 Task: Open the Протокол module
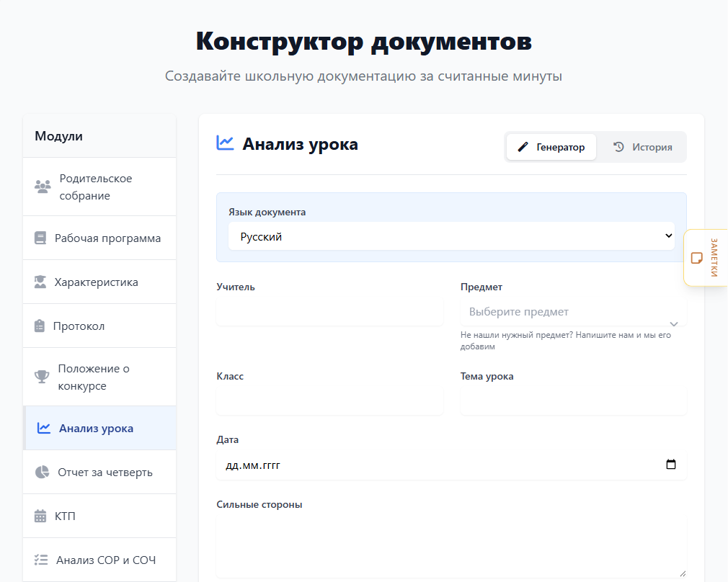click(99, 326)
